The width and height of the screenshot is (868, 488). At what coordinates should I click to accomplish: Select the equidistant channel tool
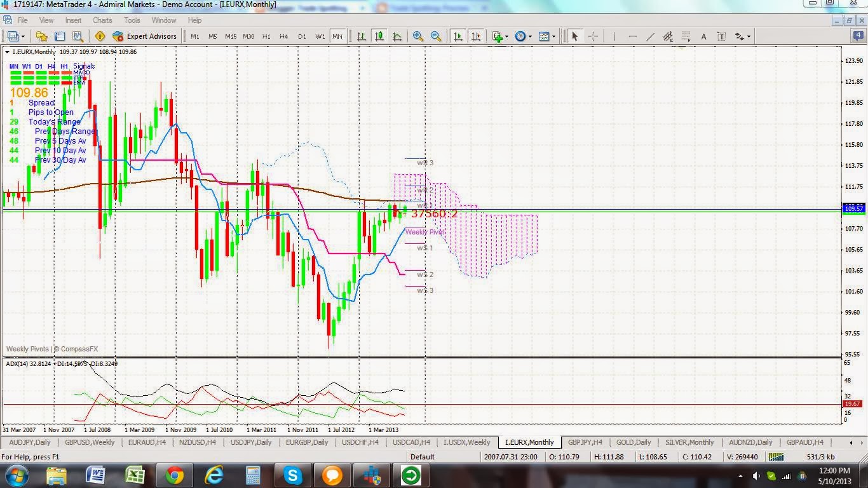coord(668,36)
